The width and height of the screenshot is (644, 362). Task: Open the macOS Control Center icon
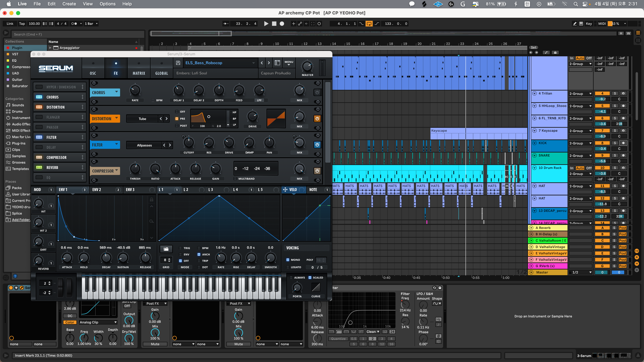(x=585, y=4)
